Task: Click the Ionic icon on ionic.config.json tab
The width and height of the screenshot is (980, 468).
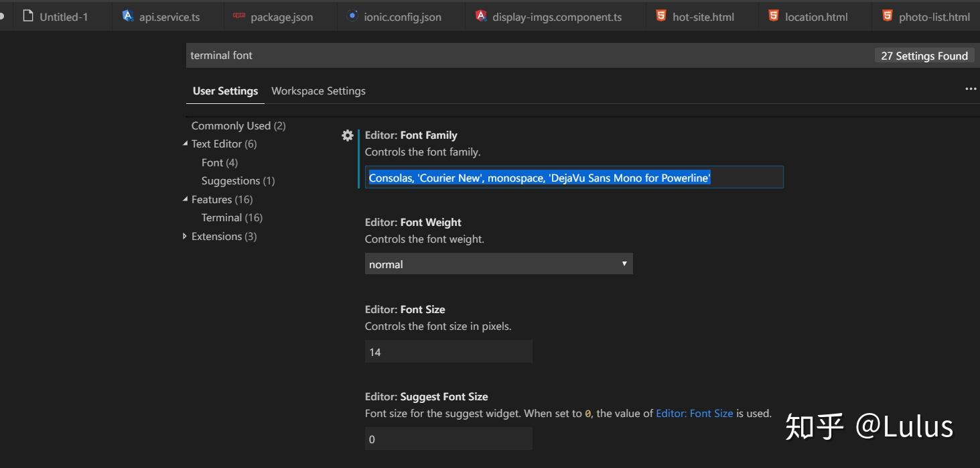Action: 352,16
